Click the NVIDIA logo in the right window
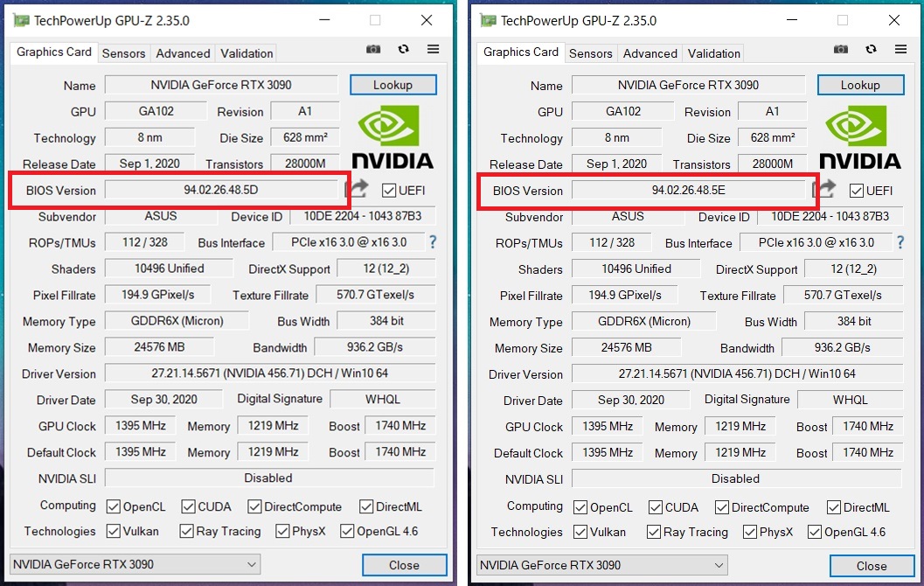 860,136
